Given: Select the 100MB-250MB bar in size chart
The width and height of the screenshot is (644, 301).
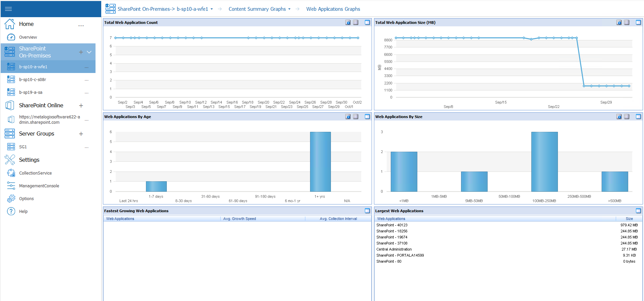Looking at the screenshot, I should [x=544, y=162].
